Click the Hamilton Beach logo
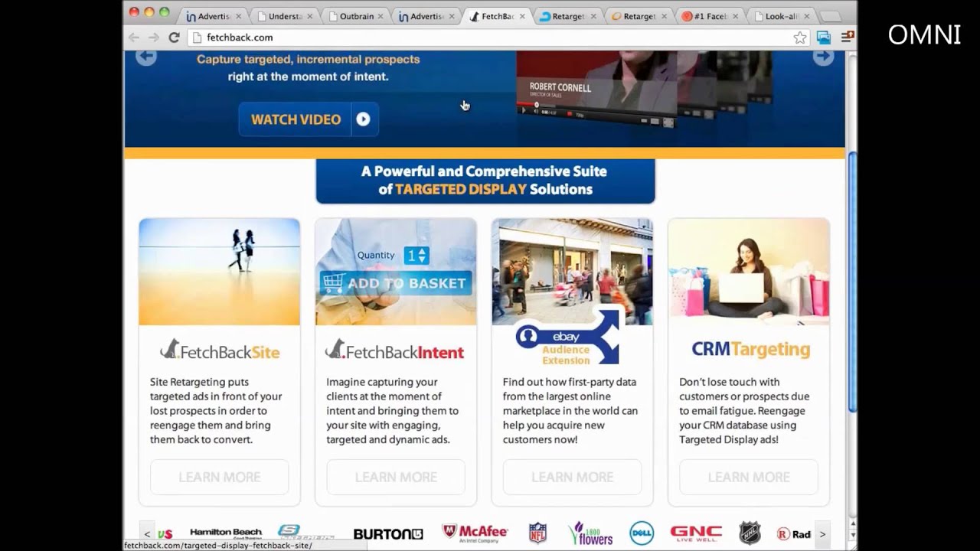The height and width of the screenshot is (551, 980). pyautogui.click(x=226, y=533)
